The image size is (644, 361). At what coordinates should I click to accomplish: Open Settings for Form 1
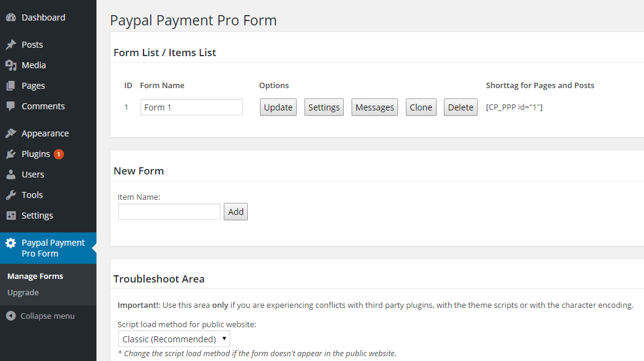(324, 107)
